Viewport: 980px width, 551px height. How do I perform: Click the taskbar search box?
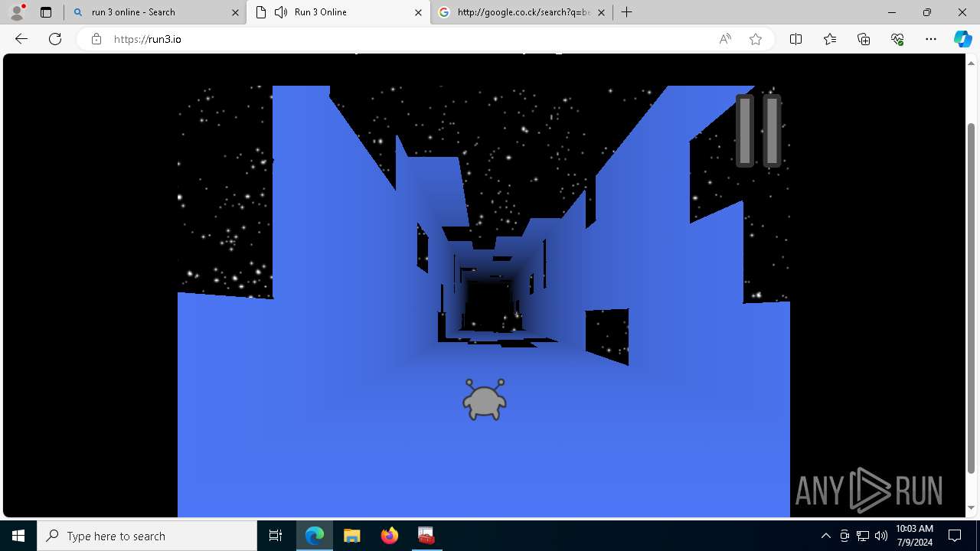(147, 536)
